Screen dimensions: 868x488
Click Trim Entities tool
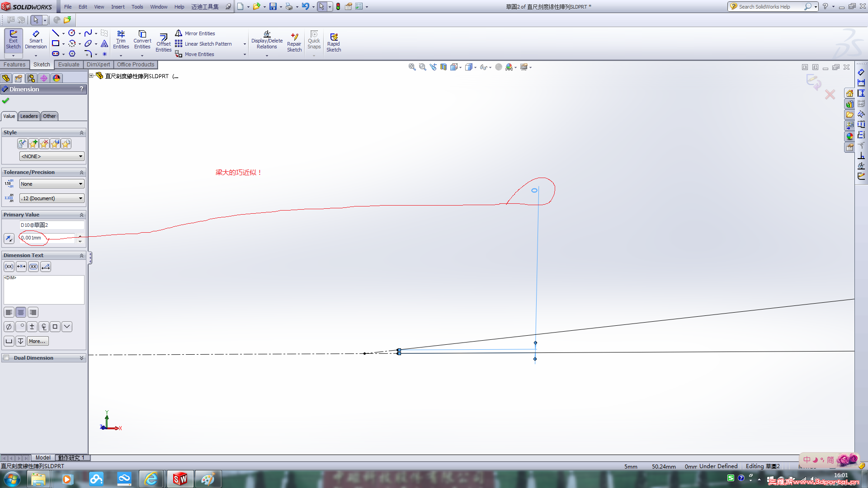121,40
